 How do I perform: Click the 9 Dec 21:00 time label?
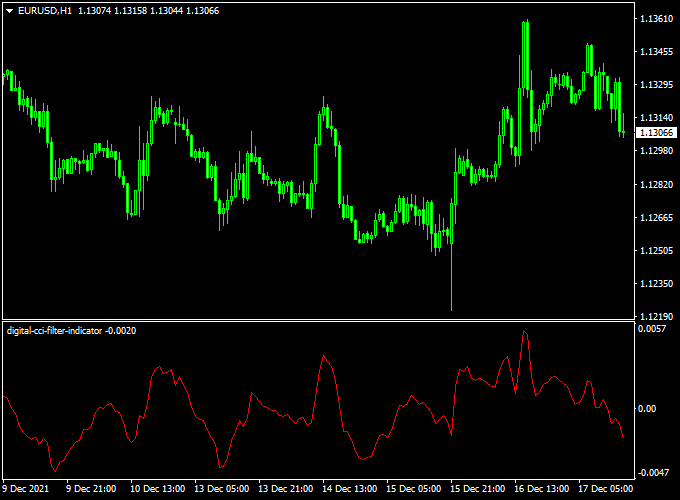[x=91, y=489]
